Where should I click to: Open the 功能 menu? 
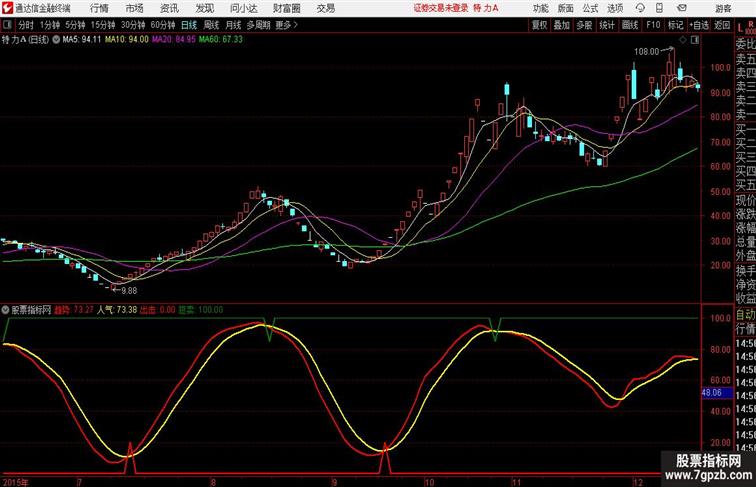[540, 8]
